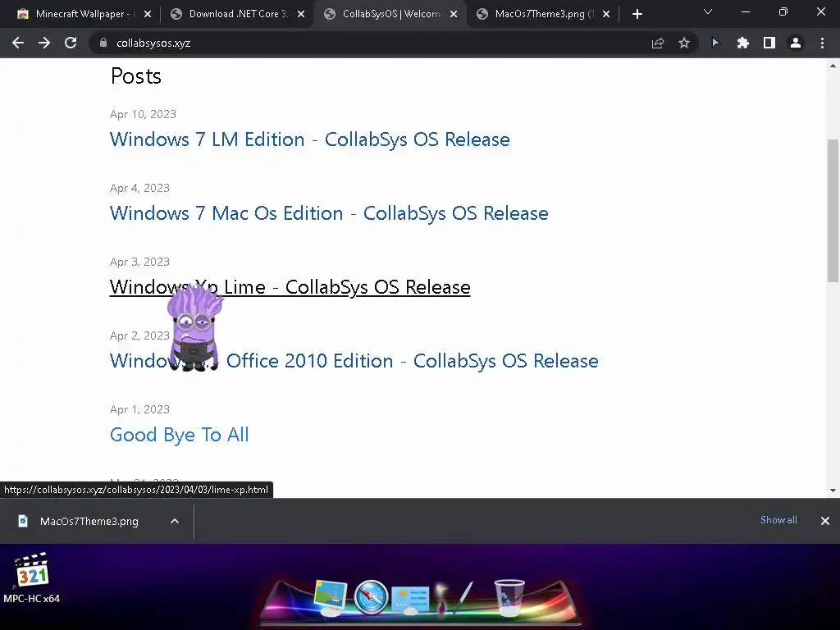Screen dimensions: 840x630
Task: Bookmark this page with the star icon
Action: coord(684,43)
